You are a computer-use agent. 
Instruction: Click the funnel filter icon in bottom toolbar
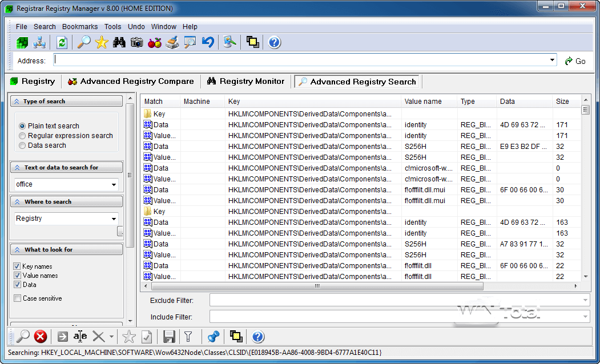(188, 337)
